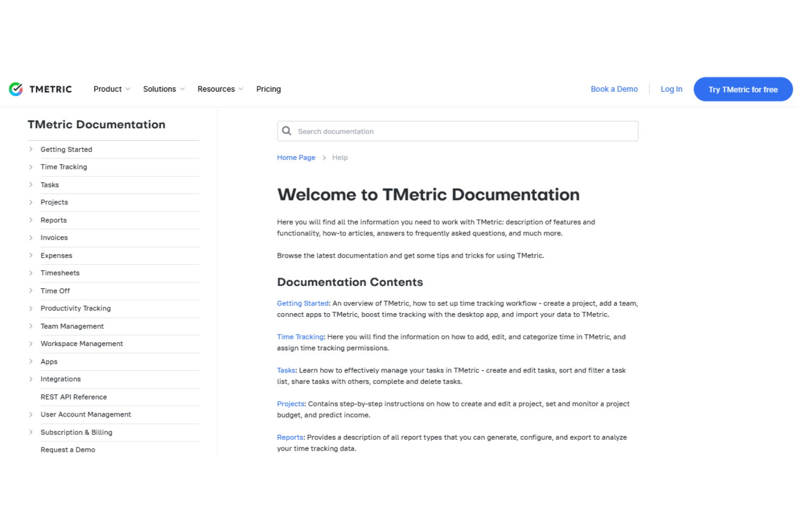The height and width of the screenshot is (532, 798).
Task: Open Subscription & Billing in sidebar
Action: click(77, 432)
